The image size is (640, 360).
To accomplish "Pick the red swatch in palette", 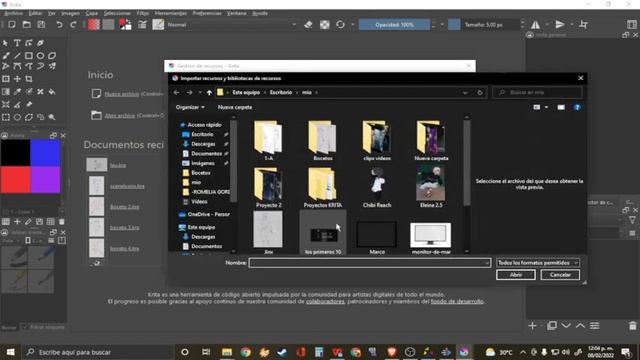I will click(16, 179).
